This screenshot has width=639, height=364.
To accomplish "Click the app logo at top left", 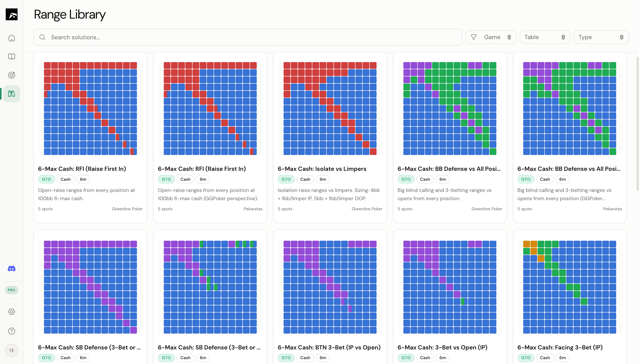I will 11,15.
